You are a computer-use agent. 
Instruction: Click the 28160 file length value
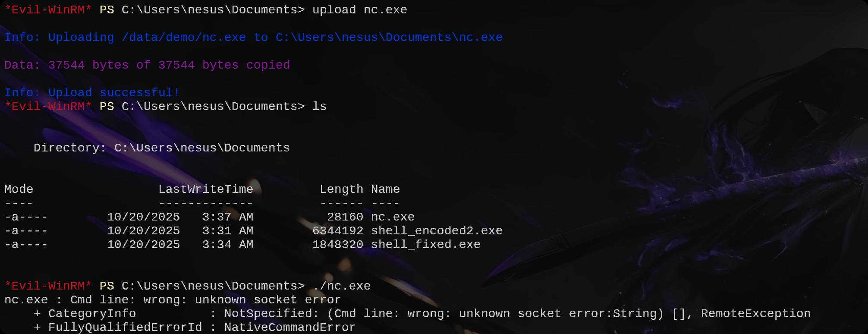click(x=345, y=217)
